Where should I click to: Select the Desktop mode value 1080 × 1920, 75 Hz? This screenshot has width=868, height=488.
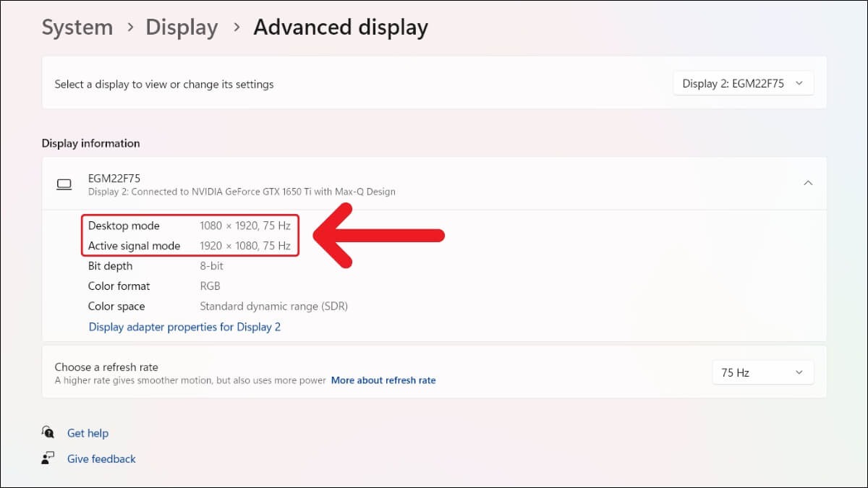(245, 226)
